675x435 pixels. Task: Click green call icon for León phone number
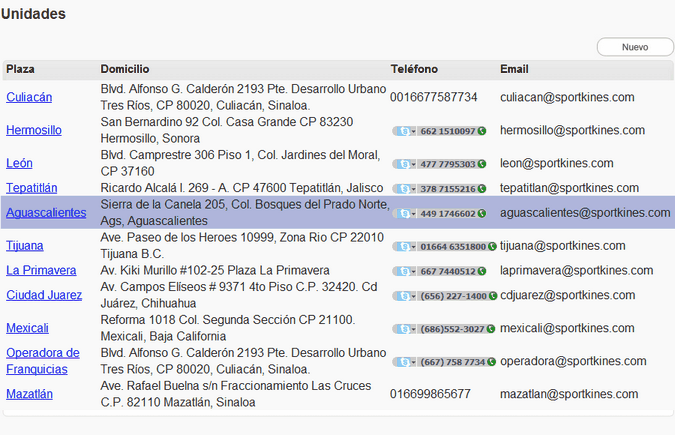(x=481, y=164)
